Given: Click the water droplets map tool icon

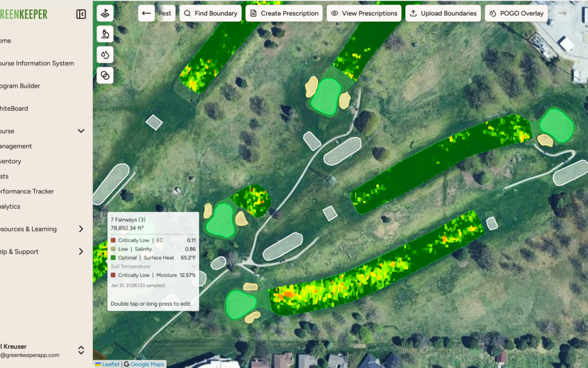Looking at the screenshot, I should (105, 55).
